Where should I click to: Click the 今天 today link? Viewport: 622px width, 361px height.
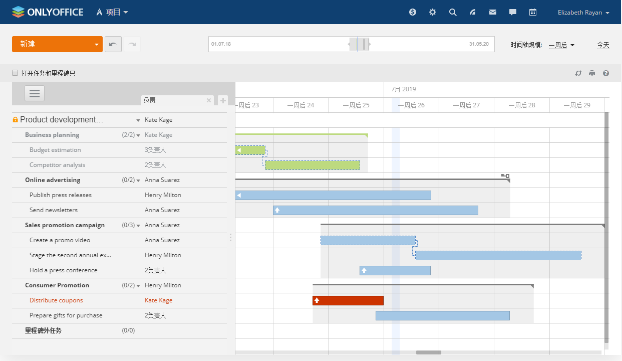(603, 45)
